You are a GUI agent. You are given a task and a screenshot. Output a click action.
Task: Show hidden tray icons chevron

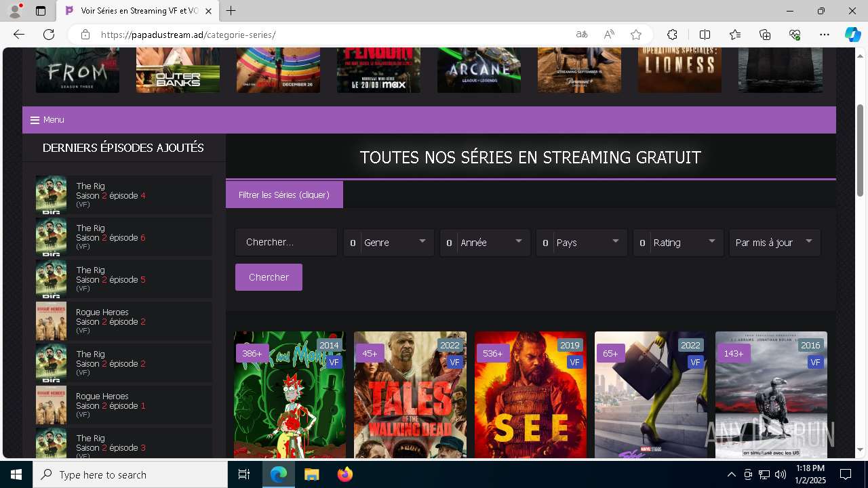731,474
